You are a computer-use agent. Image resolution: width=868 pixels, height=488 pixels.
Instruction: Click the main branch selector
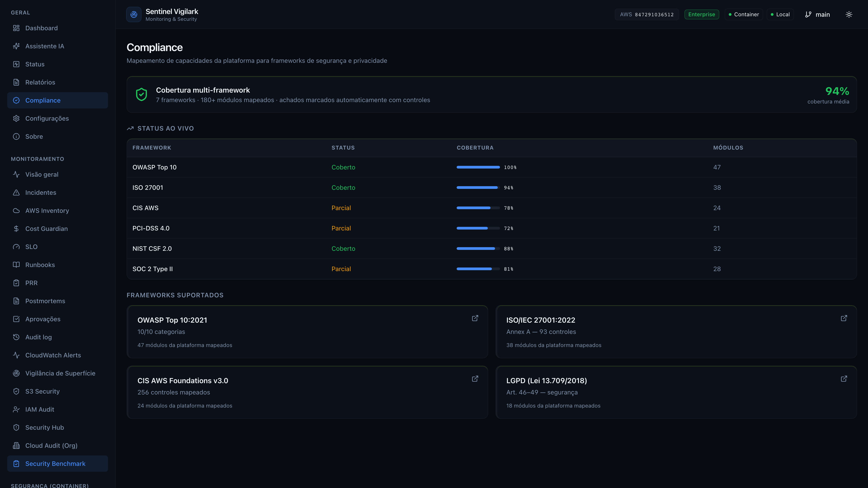pos(817,14)
